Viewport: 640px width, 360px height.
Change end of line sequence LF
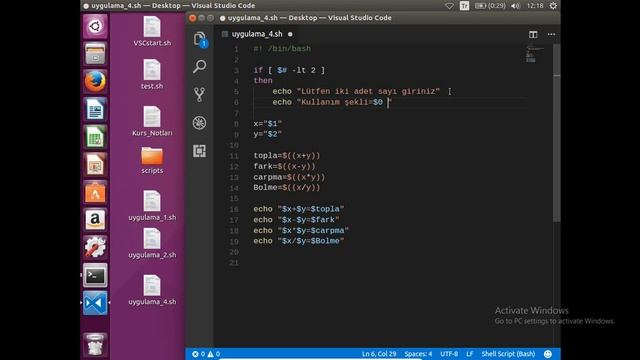(x=469, y=354)
